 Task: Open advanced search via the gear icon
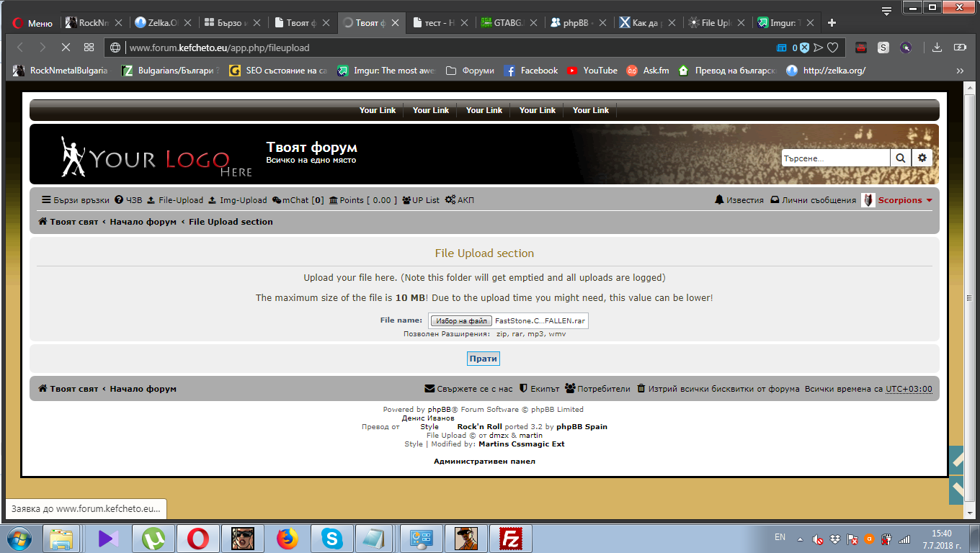click(922, 158)
